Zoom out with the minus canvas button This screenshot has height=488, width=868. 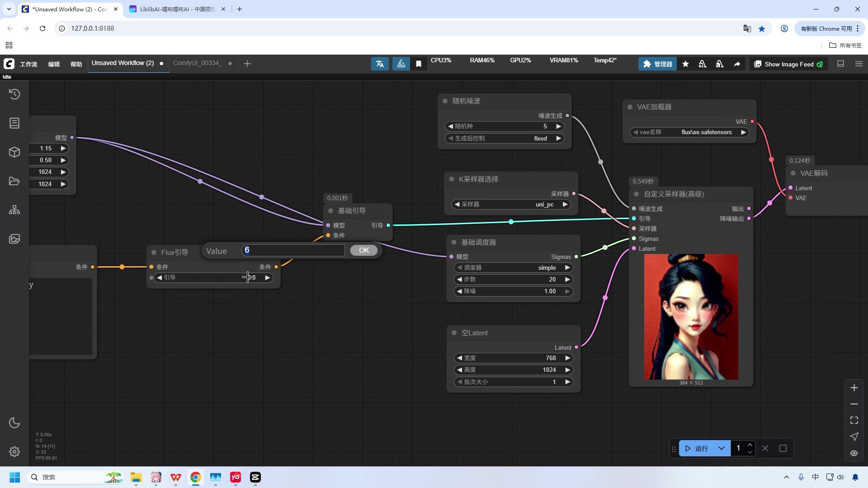click(854, 404)
